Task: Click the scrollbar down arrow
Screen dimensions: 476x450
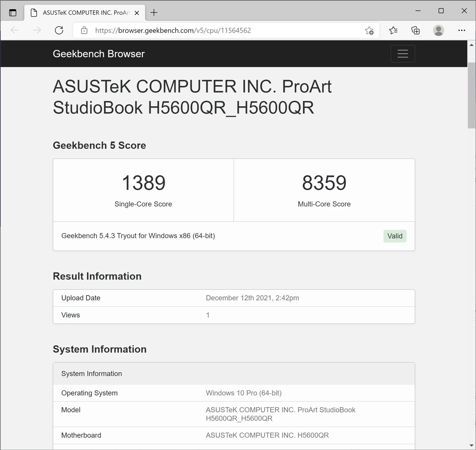Action: (471, 446)
